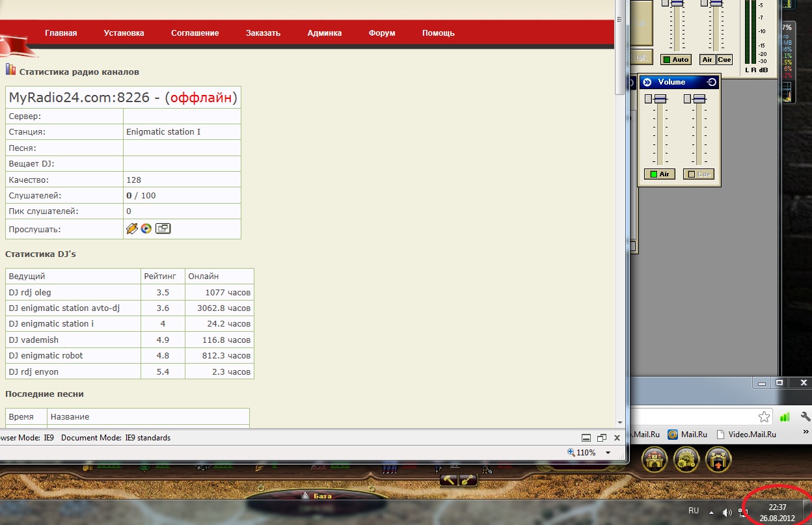Select the hammer tool in the game panel

tap(449, 480)
